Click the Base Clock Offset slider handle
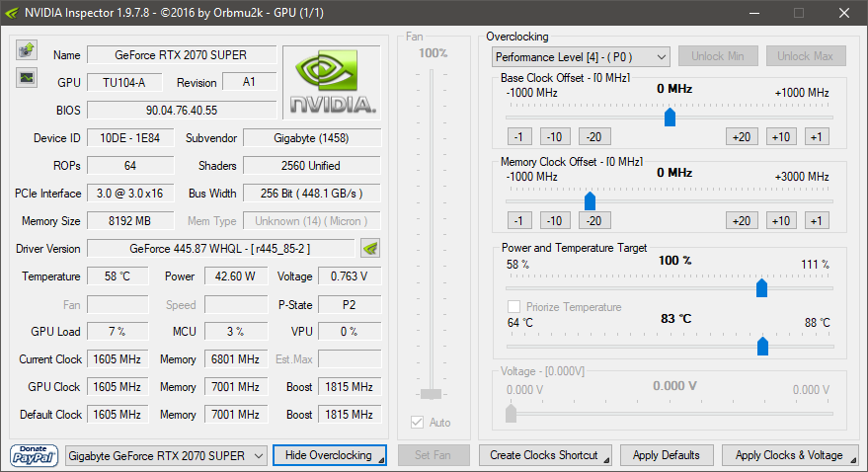The image size is (868, 472). click(670, 118)
